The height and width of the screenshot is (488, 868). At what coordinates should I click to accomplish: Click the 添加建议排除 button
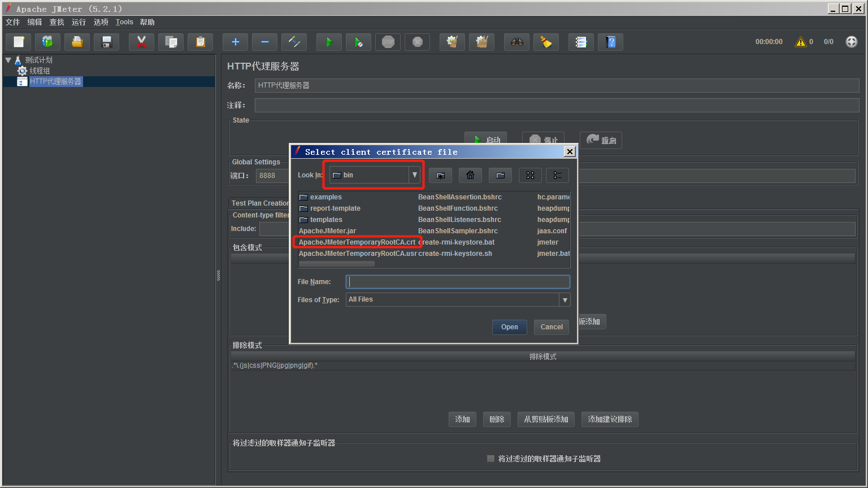tap(610, 419)
